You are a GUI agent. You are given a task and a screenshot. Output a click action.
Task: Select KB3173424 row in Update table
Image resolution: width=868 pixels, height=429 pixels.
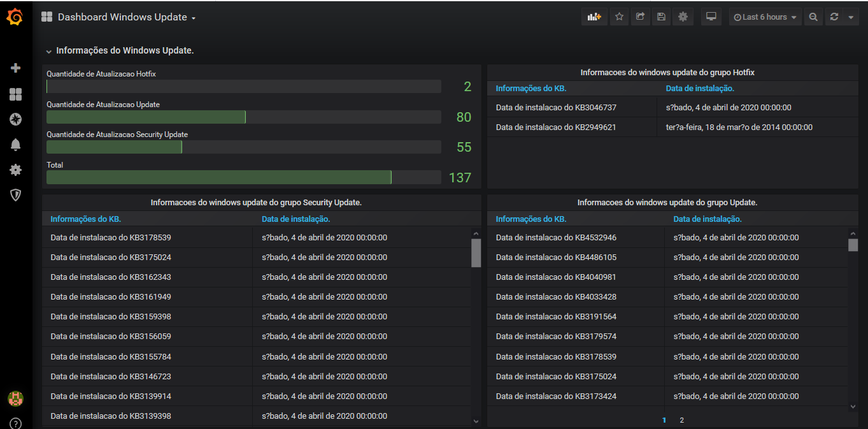667,396
